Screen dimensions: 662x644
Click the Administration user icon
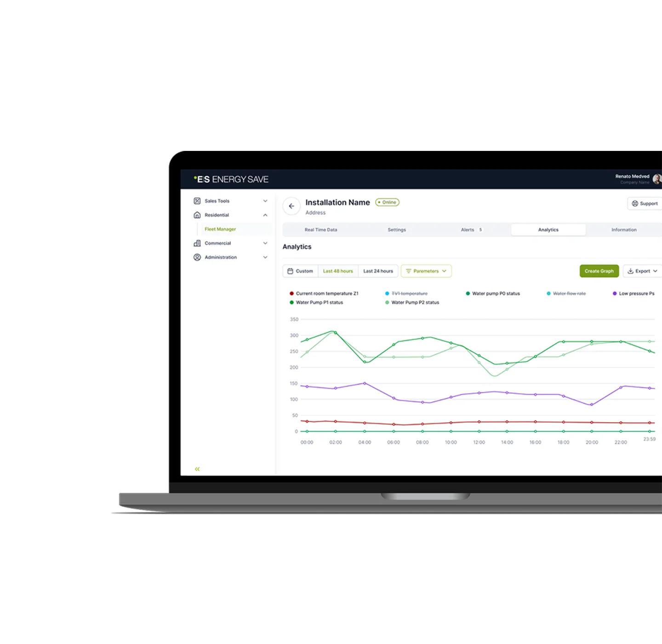pos(197,257)
